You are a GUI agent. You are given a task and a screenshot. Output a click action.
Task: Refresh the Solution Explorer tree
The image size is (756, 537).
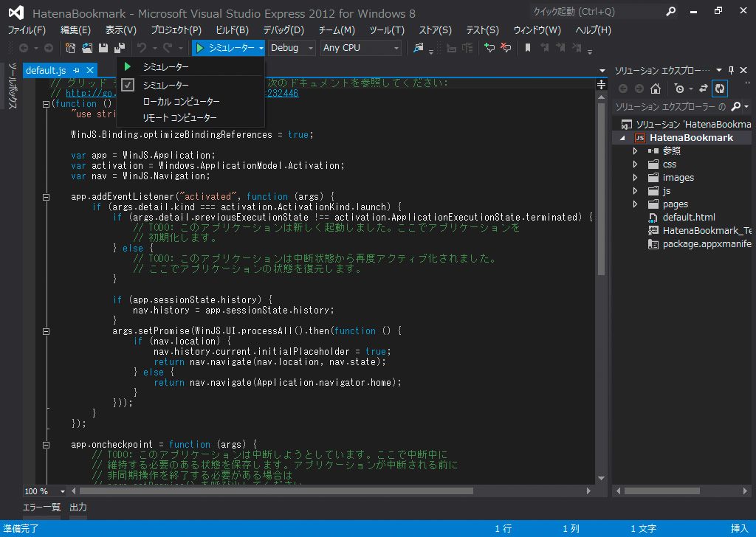tap(719, 89)
